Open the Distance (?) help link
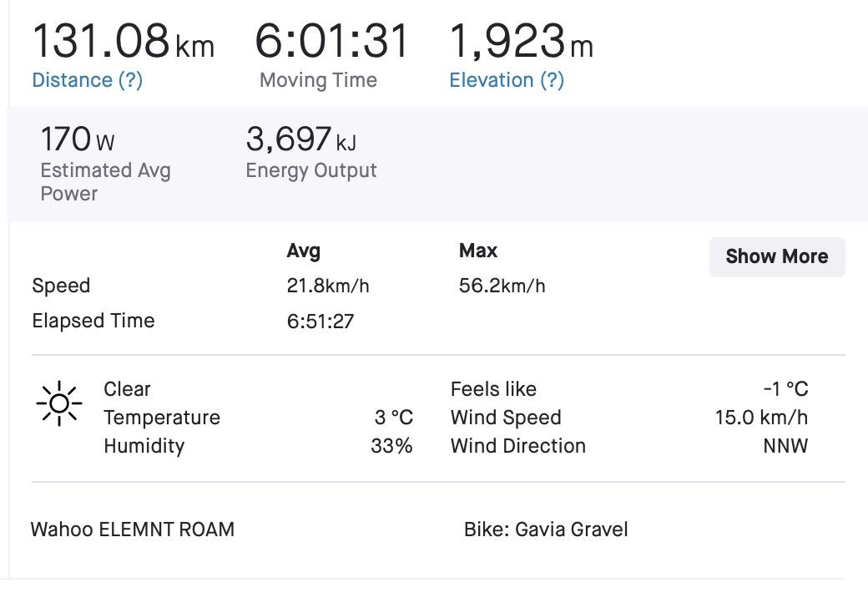 [x=88, y=80]
